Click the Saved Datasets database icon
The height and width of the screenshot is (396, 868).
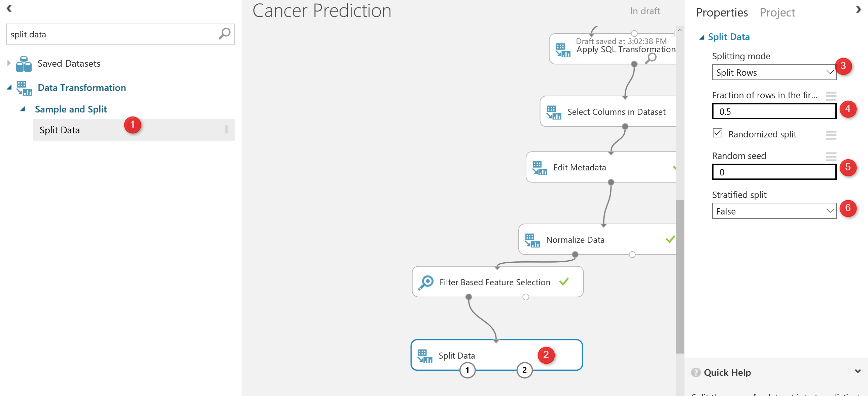[x=24, y=64]
